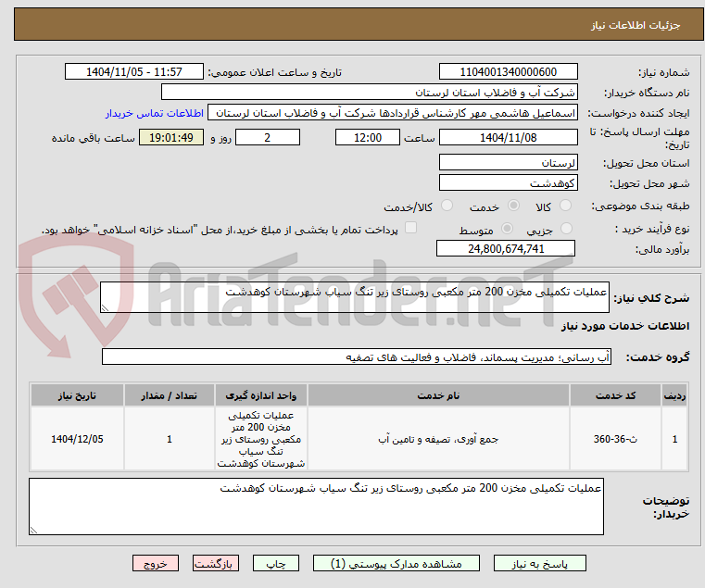Image resolution: width=705 pixels, height=588 pixels.
Task: Click need date cell 1404/12/05
Action: point(77,439)
